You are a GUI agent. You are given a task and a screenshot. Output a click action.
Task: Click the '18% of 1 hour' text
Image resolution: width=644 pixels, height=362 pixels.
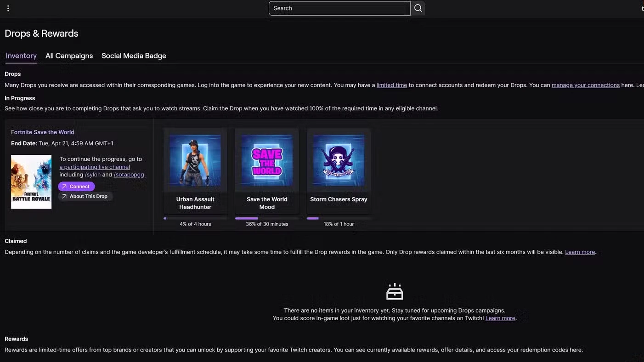pyautogui.click(x=339, y=224)
